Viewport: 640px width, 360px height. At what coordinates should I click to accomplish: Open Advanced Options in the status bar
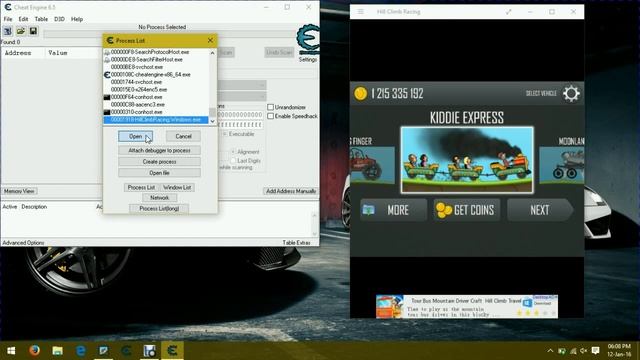coord(23,242)
